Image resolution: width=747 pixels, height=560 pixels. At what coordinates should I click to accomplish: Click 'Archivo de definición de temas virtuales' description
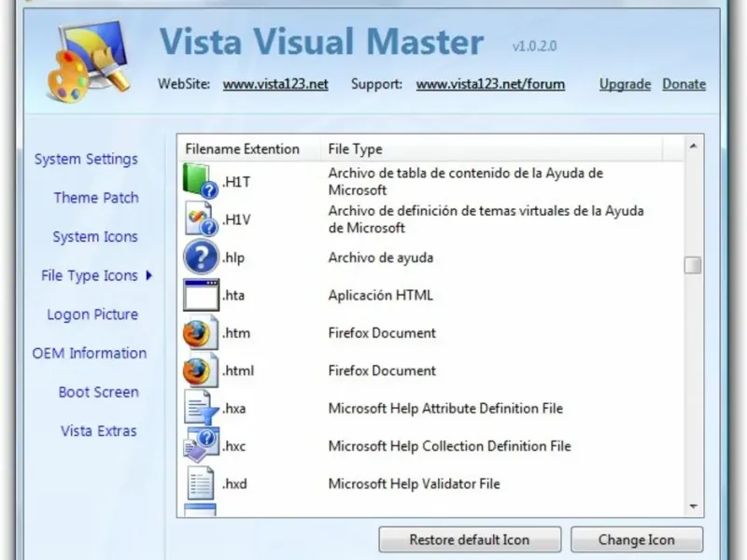click(486, 219)
